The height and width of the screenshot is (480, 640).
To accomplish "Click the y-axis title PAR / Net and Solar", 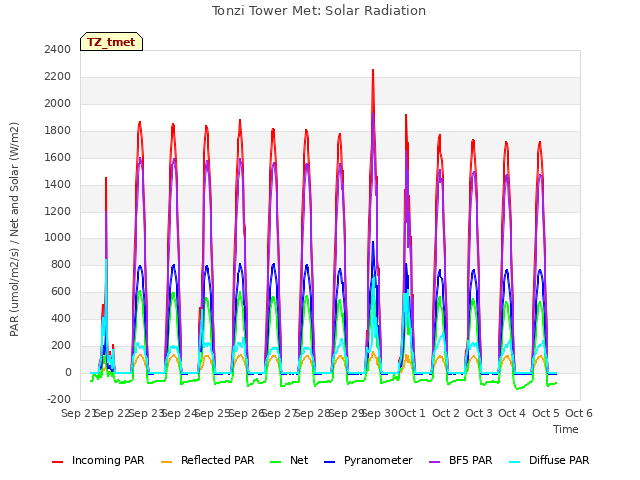I will pyautogui.click(x=14, y=229).
